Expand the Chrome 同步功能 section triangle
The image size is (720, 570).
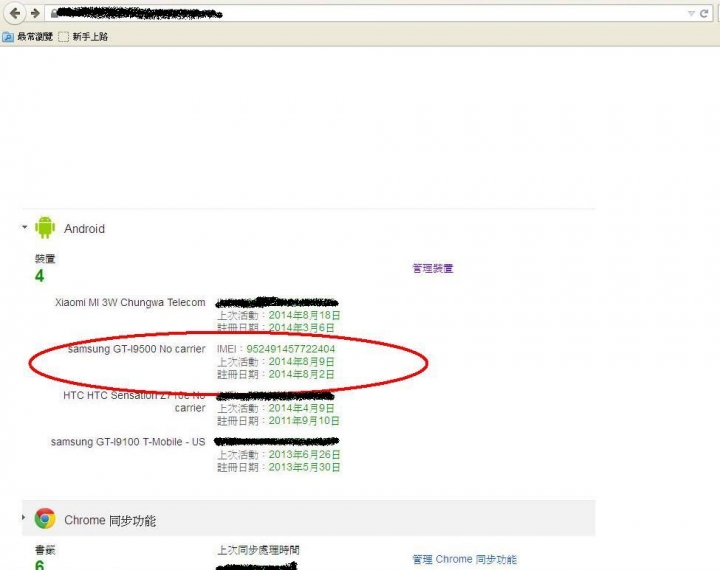coord(23,518)
